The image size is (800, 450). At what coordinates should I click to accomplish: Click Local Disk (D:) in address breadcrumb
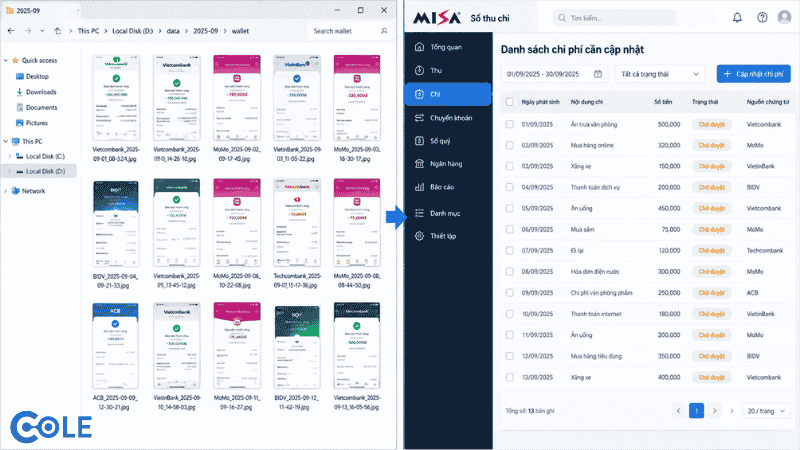[133, 31]
